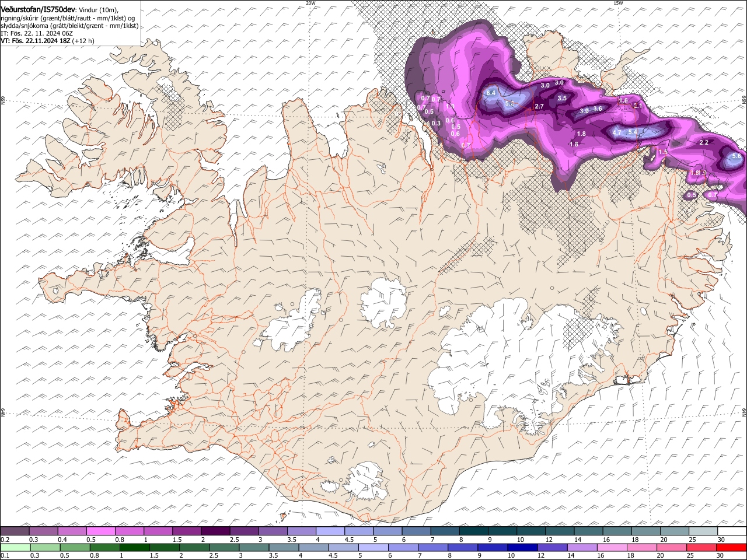Select the 2.1 precipitation value on the map

coord(638,106)
